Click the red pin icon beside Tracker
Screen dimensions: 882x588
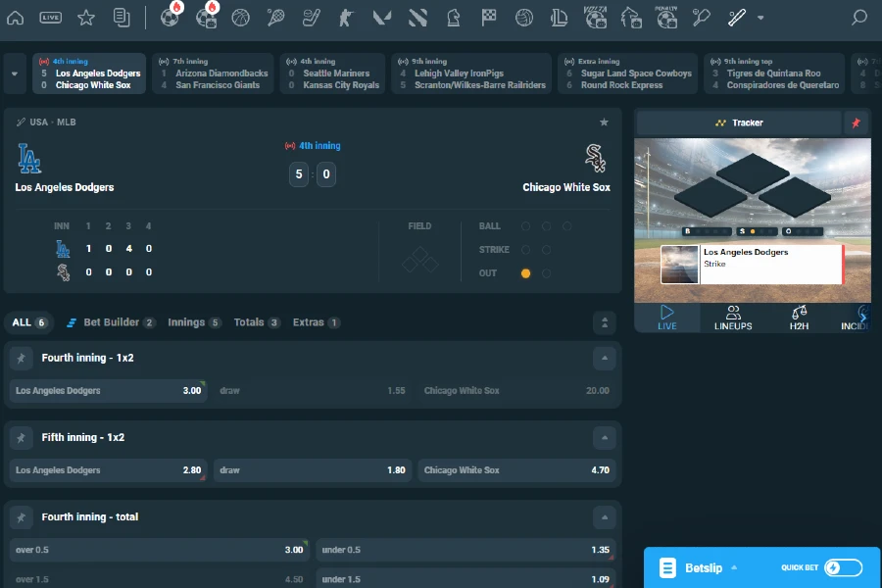tap(856, 122)
